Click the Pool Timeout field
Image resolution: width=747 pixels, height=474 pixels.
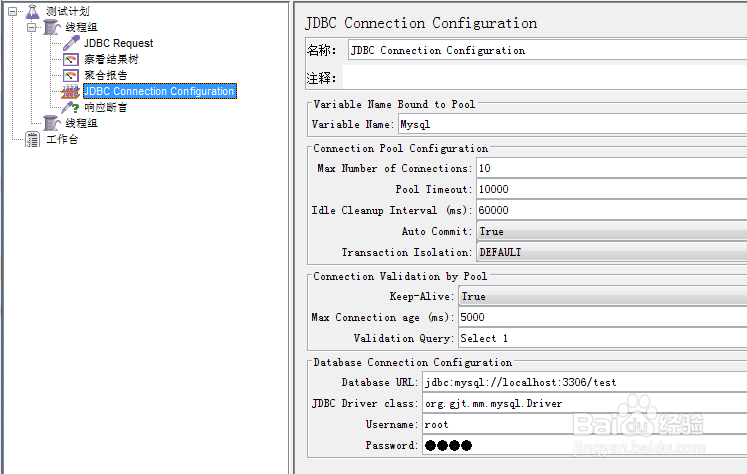[x=612, y=189]
